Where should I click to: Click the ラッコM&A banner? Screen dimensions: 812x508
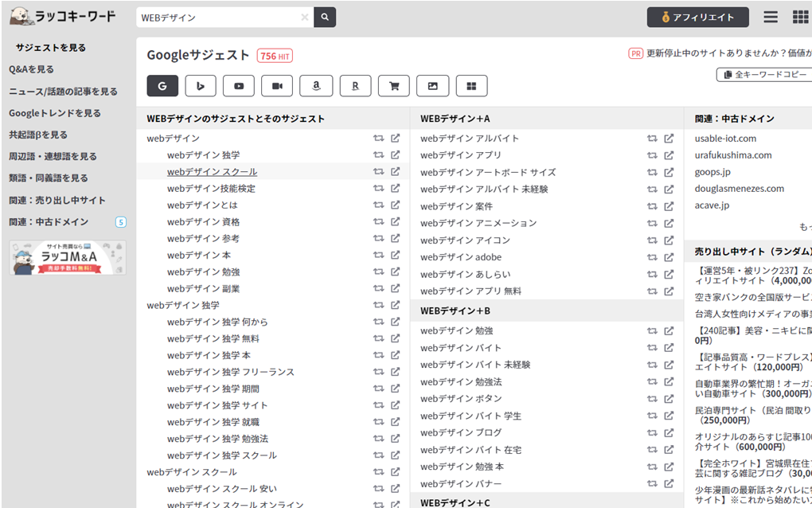pyautogui.click(x=68, y=257)
